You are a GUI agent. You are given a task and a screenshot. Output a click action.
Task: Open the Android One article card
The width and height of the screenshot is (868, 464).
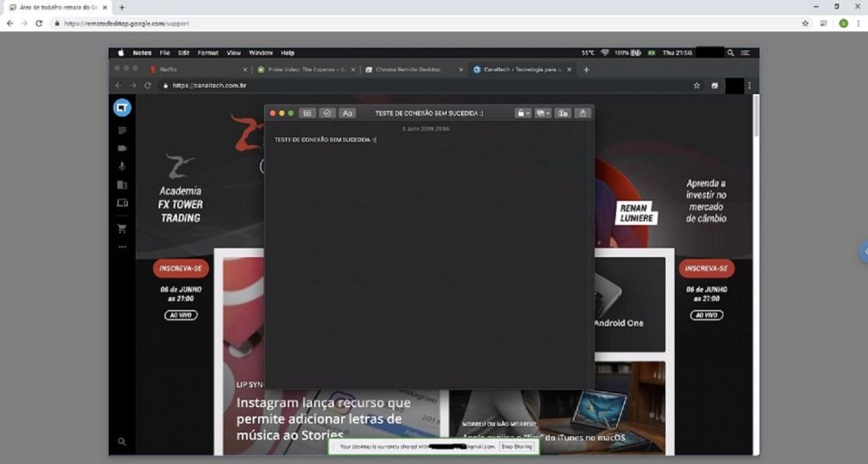pos(630,304)
